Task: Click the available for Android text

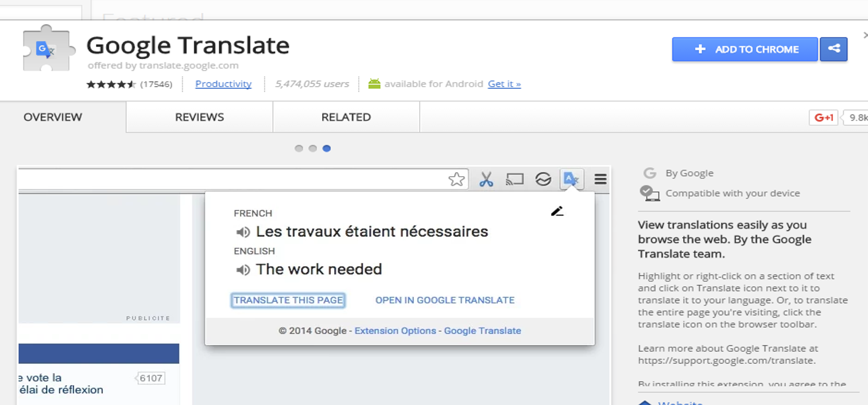Action: (433, 84)
